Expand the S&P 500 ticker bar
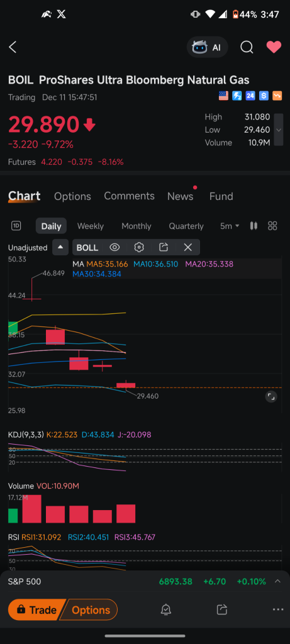Screen dimensions: 290x644 coord(277,581)
